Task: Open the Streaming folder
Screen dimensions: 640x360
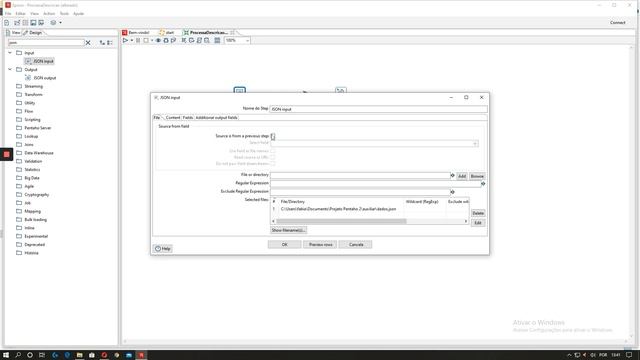Action: pos(29,86)
